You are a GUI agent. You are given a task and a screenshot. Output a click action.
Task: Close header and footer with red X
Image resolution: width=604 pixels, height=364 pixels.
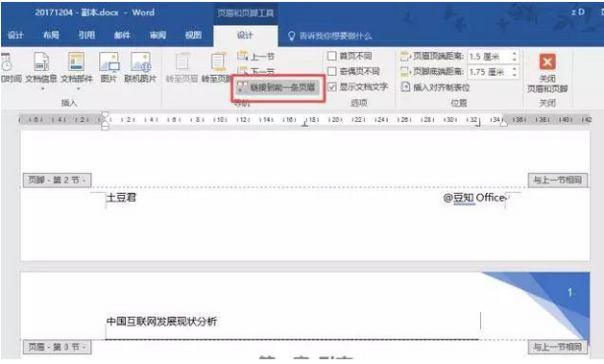click(x=547, y=61)
